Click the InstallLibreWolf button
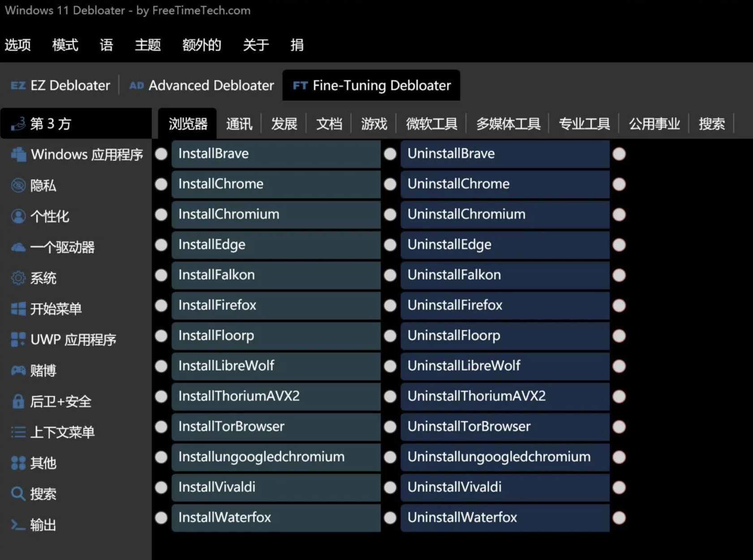Viewport: 753px width, 560px height. pos(276,366)
